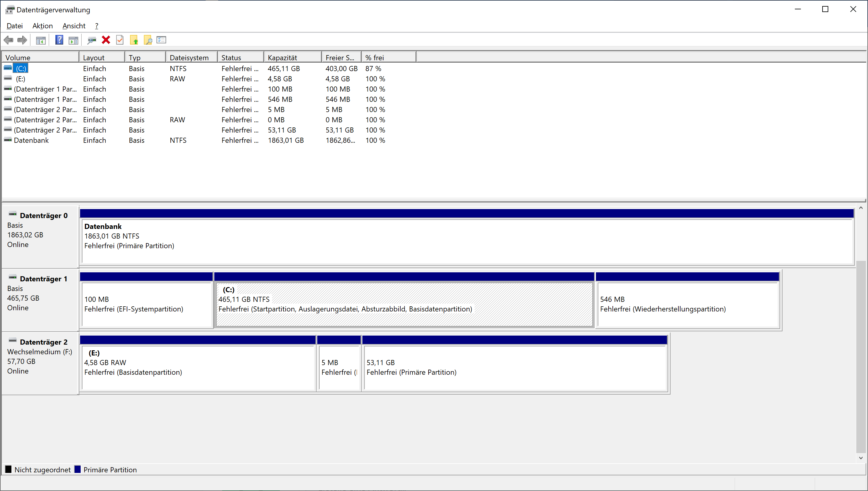The image size is (868, 491).
Task: Select the 546 MB recovery partition block
Action: (x=687, y=304)
